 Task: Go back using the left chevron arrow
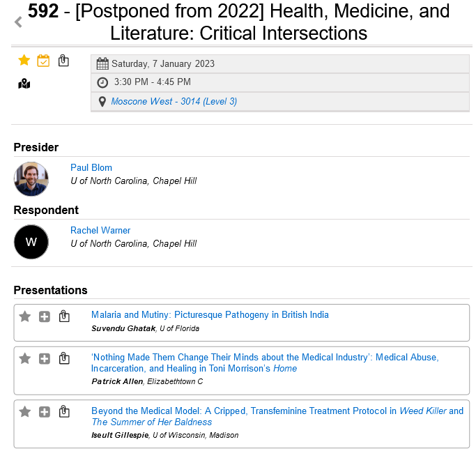click(18, 22)
